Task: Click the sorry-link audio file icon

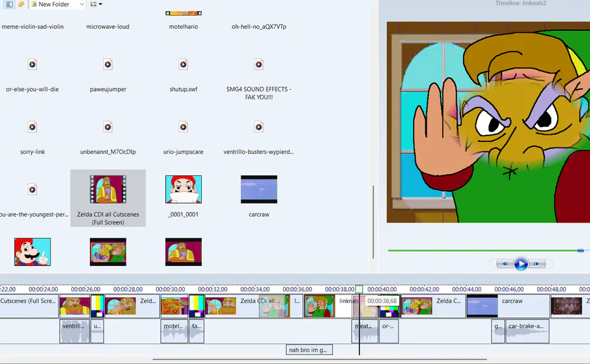Action: pyautogui.click(x=32, y=127)
